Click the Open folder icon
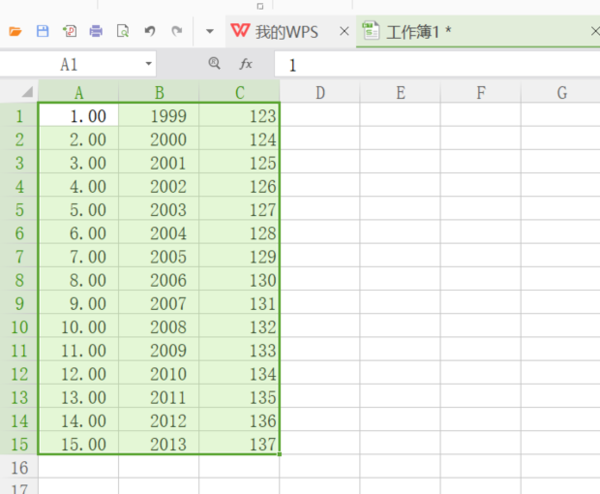 point(15,32)
